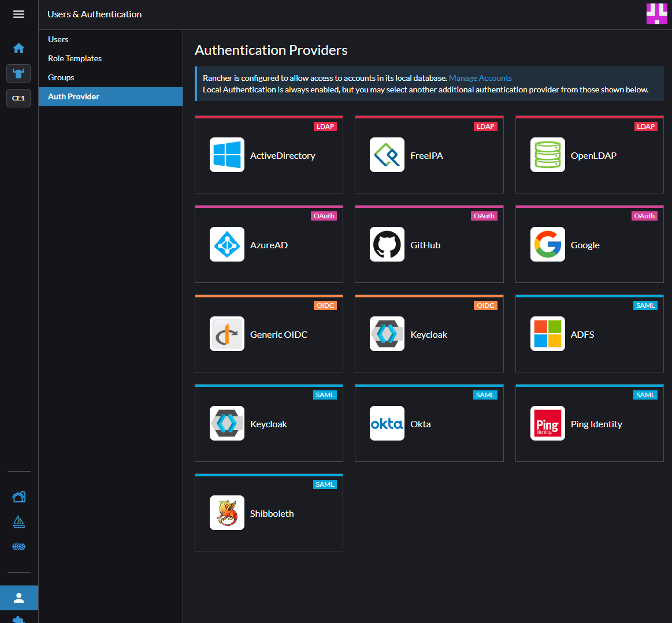
Task: Select the local cluster bull icon
Action: point(18,73)
